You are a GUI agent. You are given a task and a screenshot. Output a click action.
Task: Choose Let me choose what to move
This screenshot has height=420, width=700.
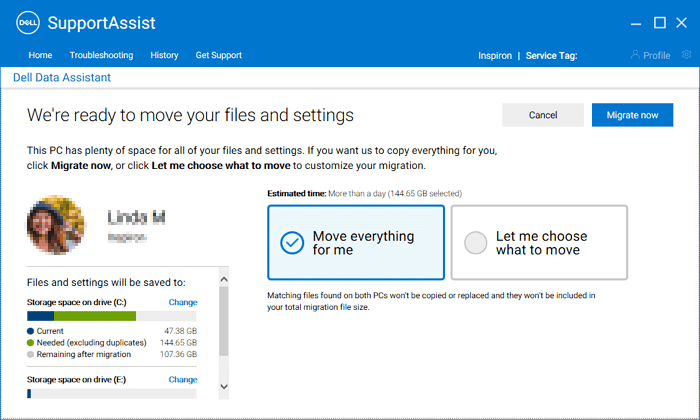(539, 243)
